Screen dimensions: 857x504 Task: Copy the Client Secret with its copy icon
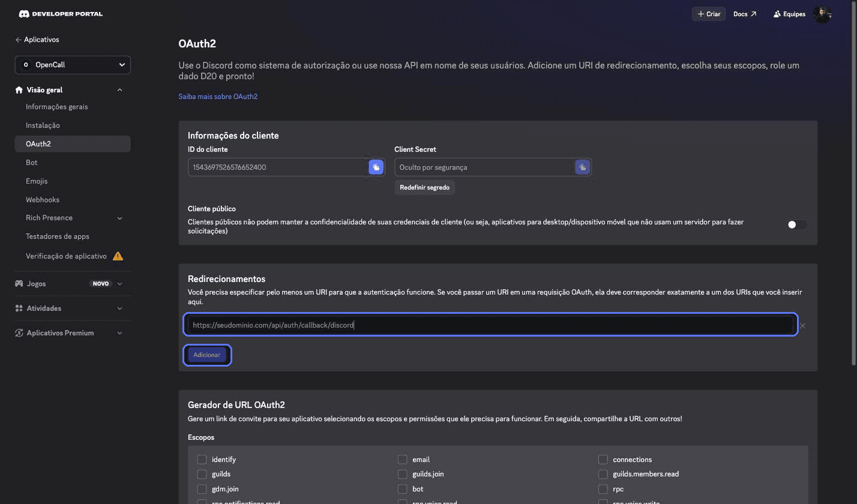582,167
